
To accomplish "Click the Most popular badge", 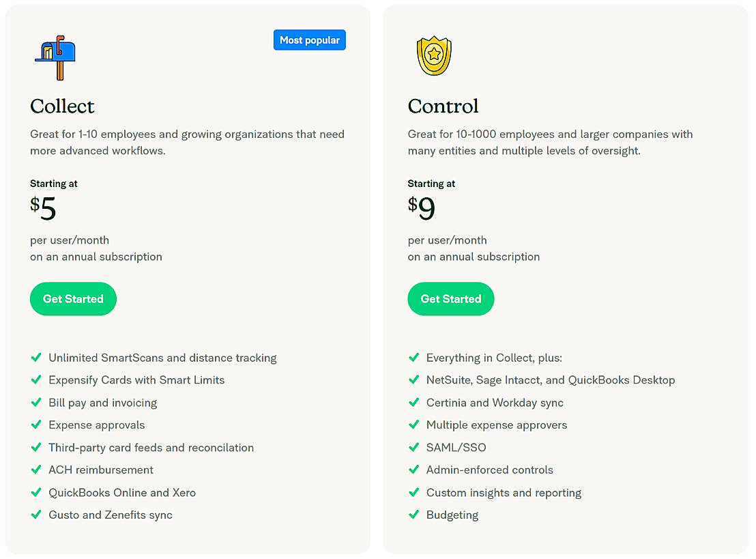I will coord(310,40).
